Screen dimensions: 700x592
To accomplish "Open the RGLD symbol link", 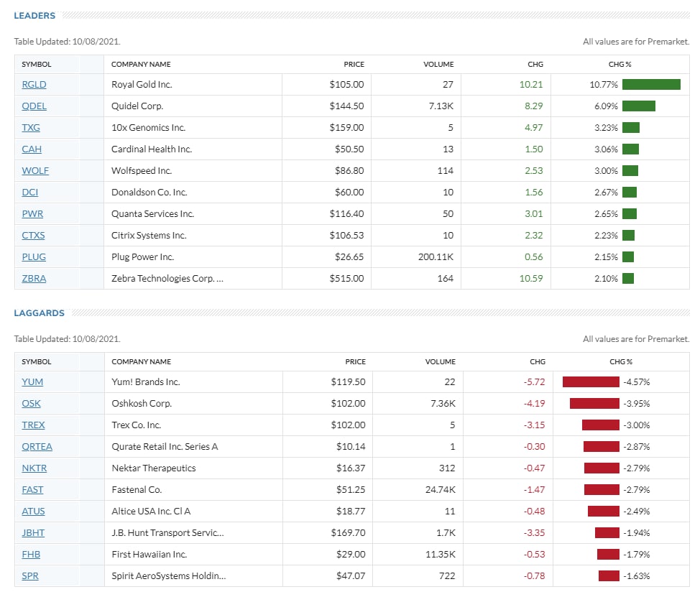I will pos(34,84).
